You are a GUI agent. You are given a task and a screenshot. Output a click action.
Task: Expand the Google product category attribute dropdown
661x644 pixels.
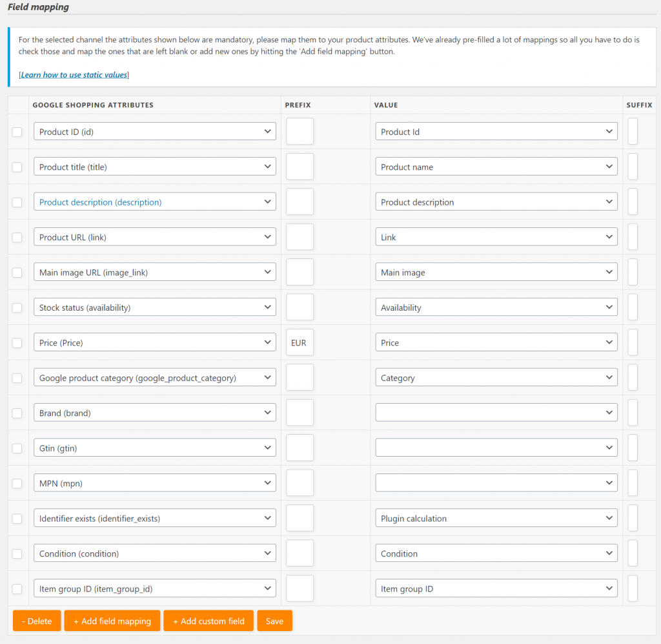click(155, 377)
